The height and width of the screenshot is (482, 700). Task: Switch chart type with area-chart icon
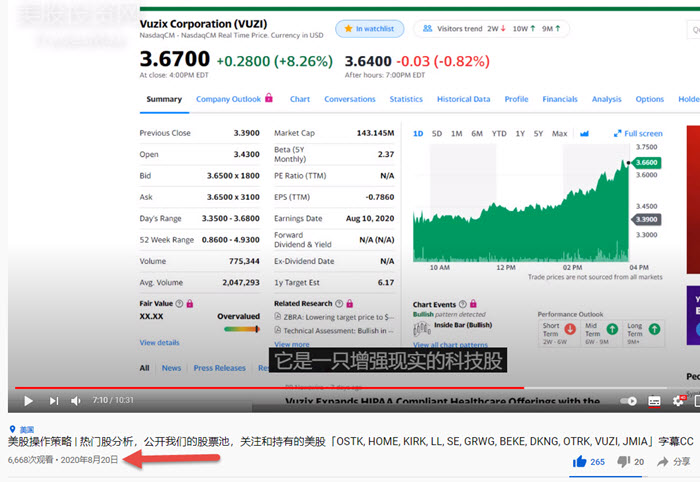tap(584, 133)
